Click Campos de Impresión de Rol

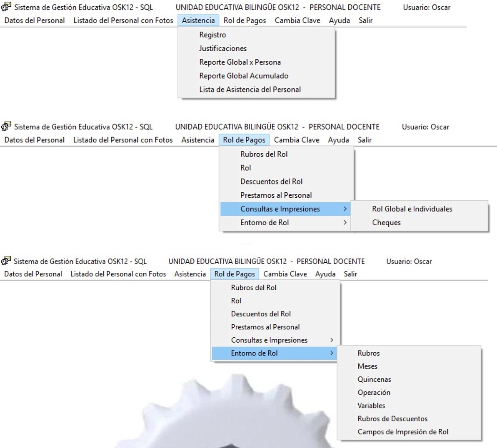click(402, 432)
